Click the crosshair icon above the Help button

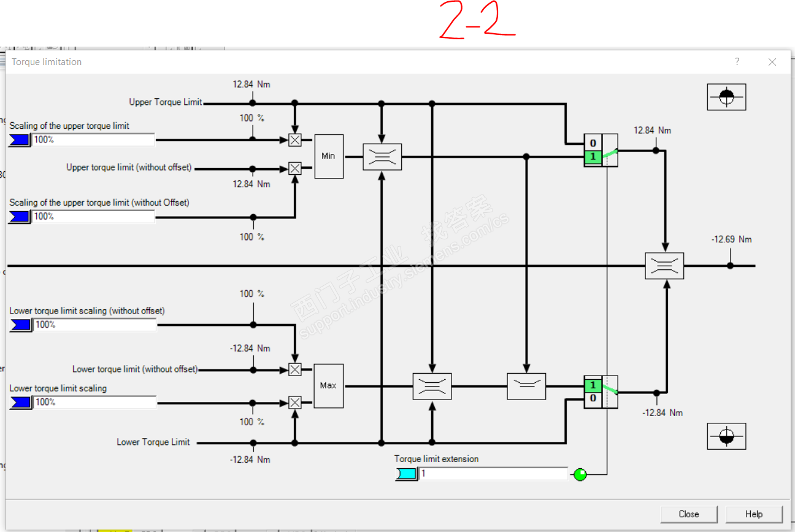726,436
